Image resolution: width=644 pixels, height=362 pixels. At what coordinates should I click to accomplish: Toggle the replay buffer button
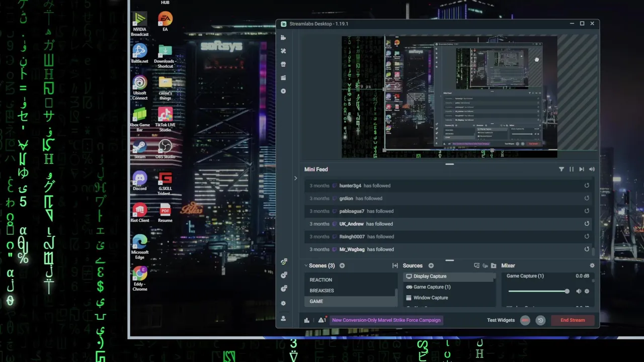click(x=540, y=320)
